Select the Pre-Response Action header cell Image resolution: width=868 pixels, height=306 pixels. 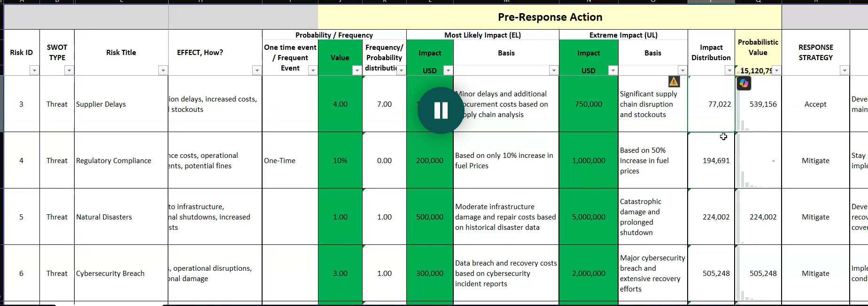tap(550, 17)
